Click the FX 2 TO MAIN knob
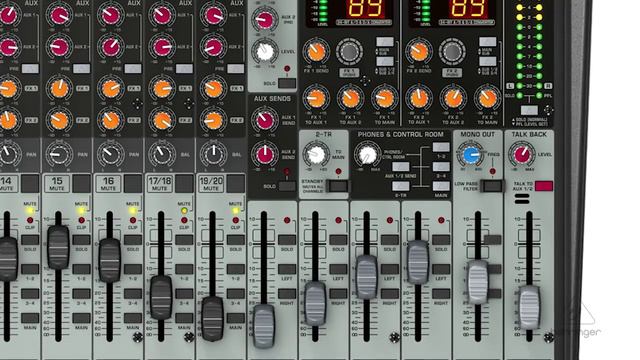 [487, 98]
